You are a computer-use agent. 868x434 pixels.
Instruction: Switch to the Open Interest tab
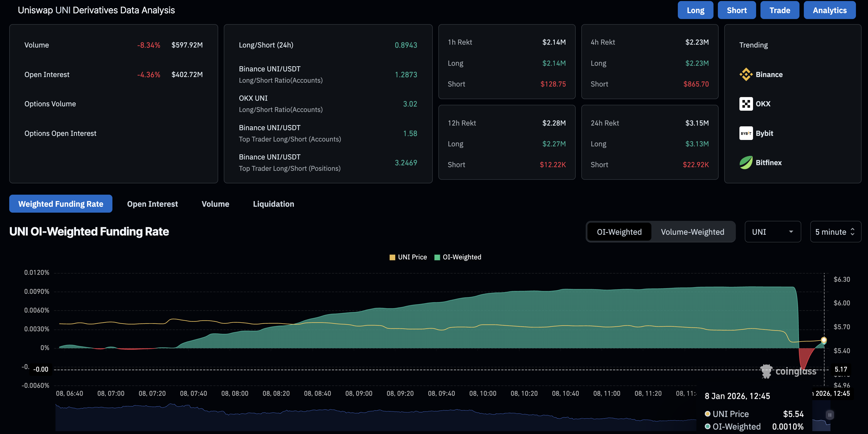coord(152,204)
